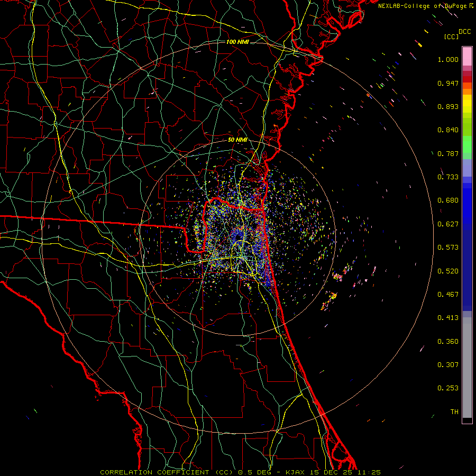Click the 50 NMI range ring label
Viewport: 476px width, 476px height.
pos(237,140)
